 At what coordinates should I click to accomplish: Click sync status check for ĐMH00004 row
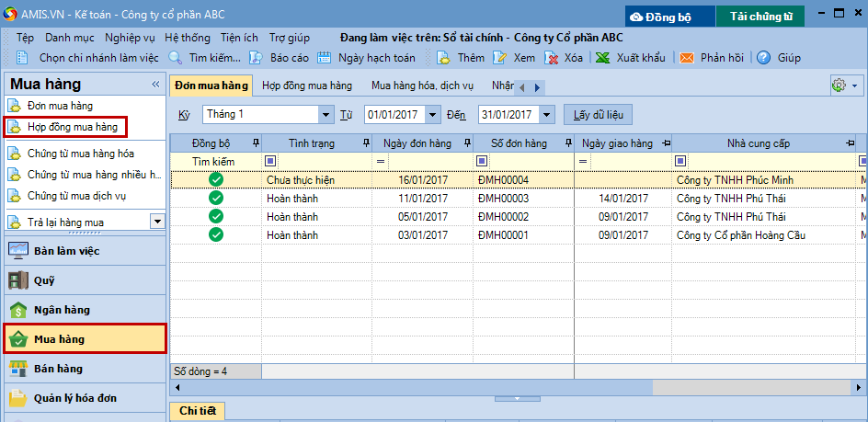pos(216,179)
